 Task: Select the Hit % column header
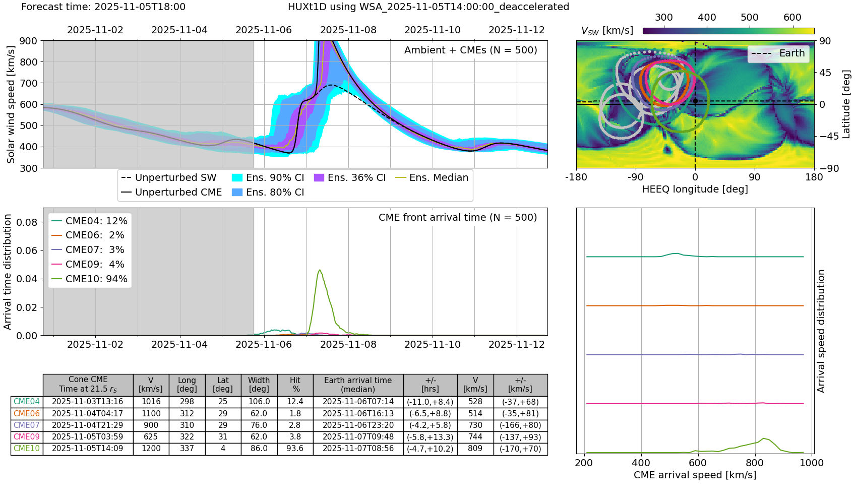point(295,385)
